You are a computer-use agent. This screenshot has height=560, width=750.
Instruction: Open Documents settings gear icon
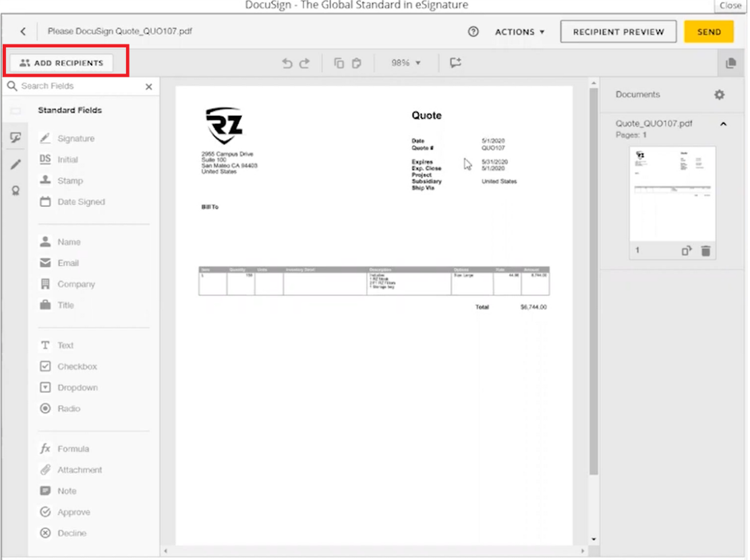click(720, 95)
